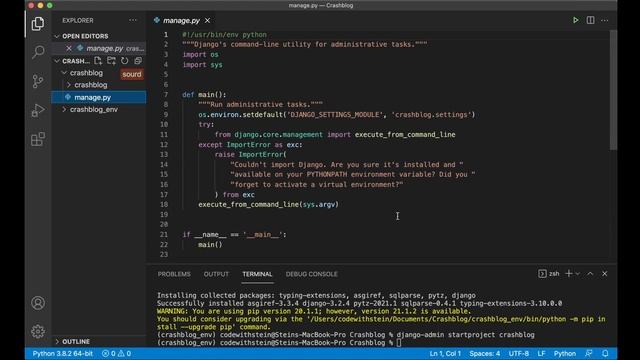The height and width of the screenshot is (360, 640).
Task: Click execute_from_command_line(sys.argv) line
Action: point(269,204)
